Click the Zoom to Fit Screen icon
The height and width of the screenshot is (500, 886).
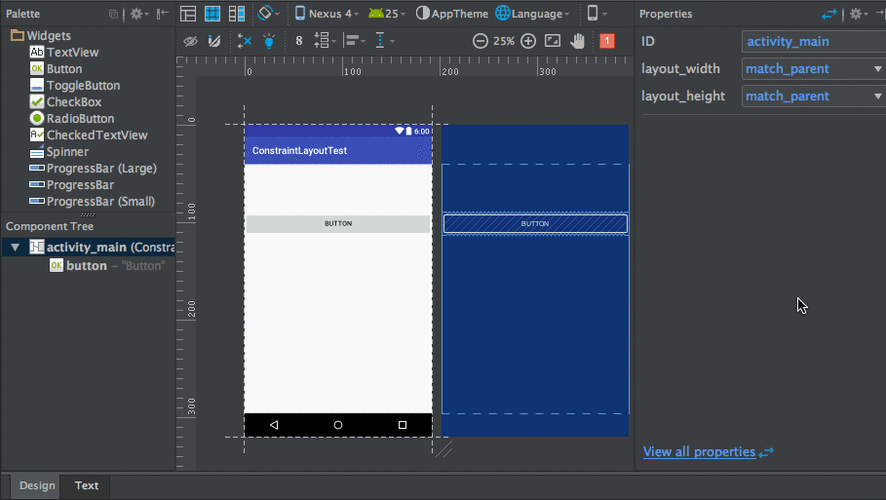[553, 41]
